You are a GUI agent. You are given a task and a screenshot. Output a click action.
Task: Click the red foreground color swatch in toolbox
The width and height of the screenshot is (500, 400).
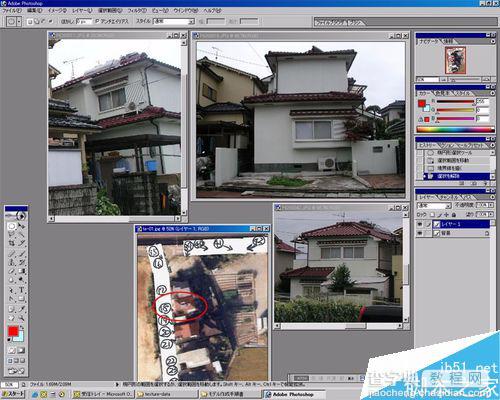click(13, 331)
